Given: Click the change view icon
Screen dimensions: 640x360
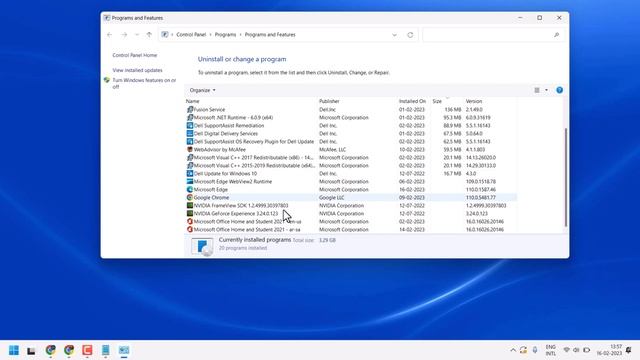Looking at the screenshot, I should (537, 90).
